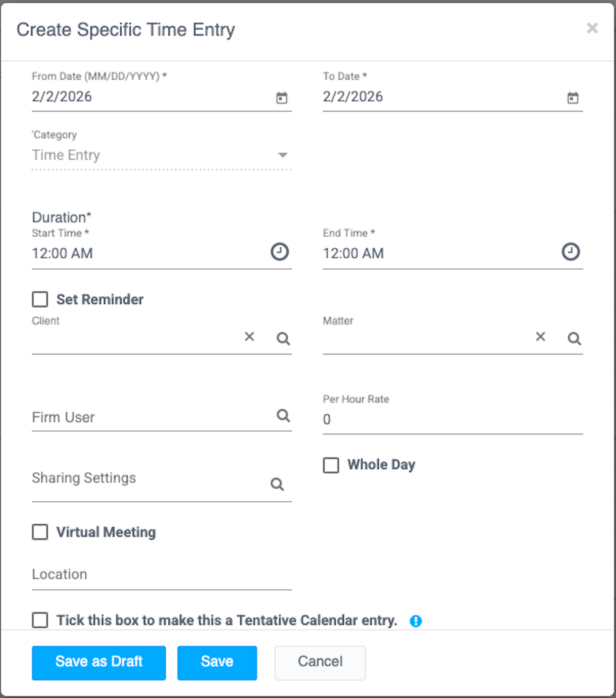Open the Firm User search lookup
The height and width of the screenshot is (698, 616).
point(283,416)
